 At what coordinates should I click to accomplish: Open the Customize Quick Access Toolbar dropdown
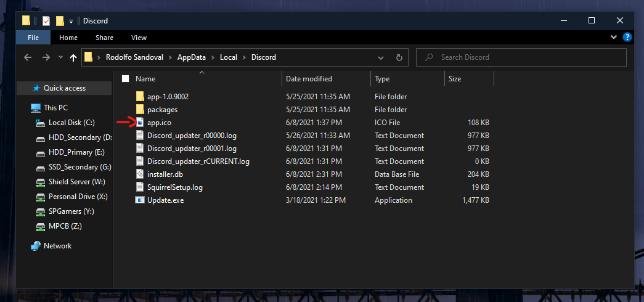pos(71,21)
